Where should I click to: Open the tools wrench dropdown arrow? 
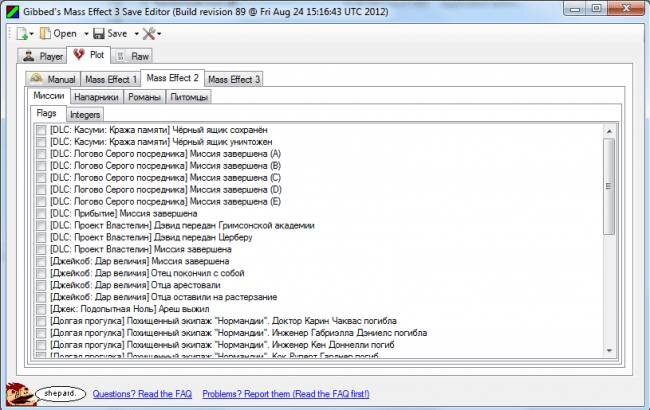(159, 34)
